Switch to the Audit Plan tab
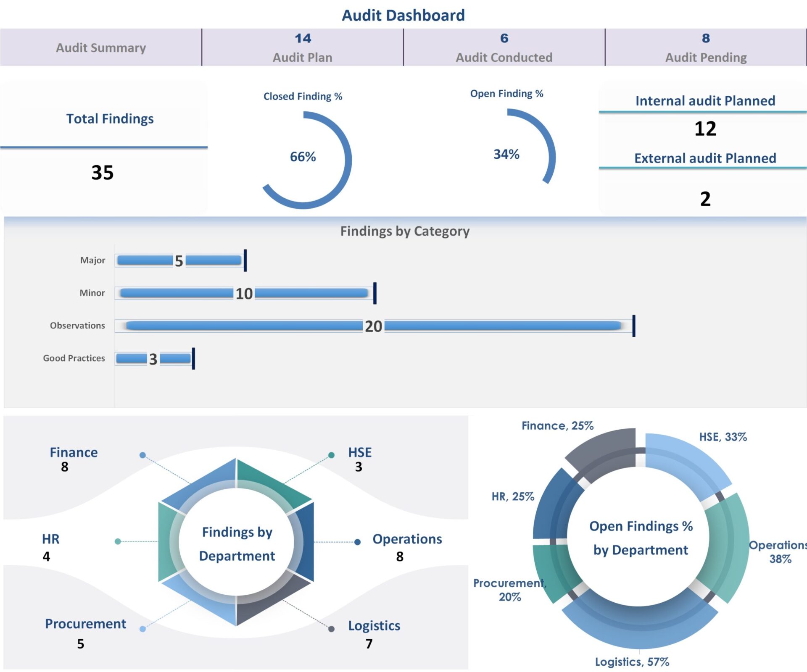807x672 pixels. coord(303,47)
